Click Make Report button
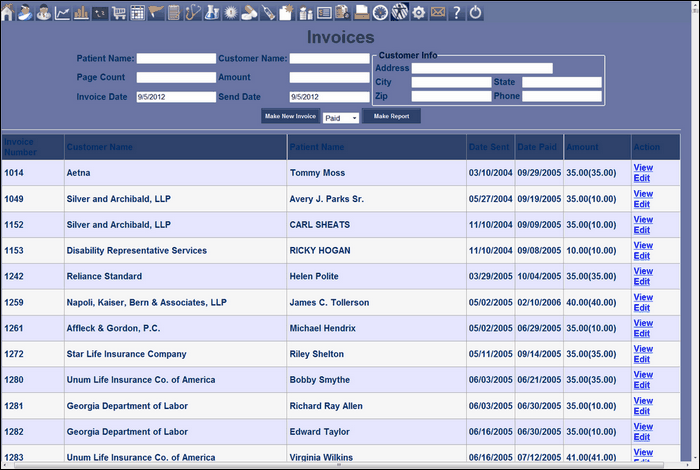 point(391,116)
